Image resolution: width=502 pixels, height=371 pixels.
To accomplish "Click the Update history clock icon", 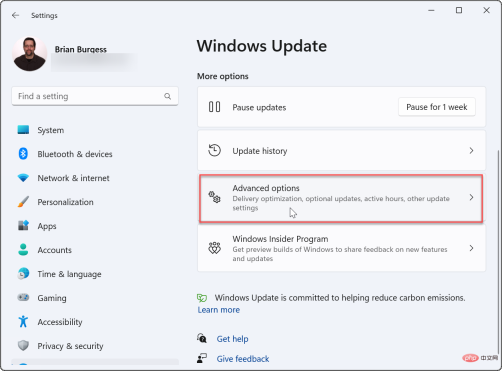I will point(214,150).
